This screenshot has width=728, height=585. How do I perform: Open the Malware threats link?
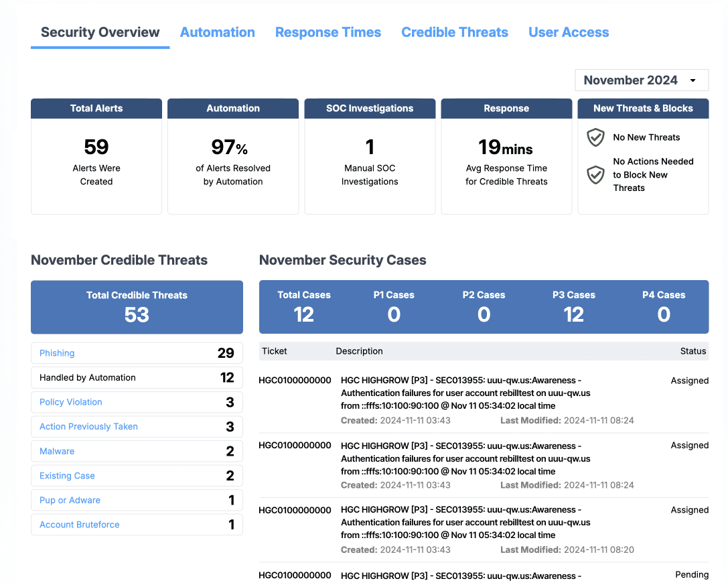click(x=57, y=451)
